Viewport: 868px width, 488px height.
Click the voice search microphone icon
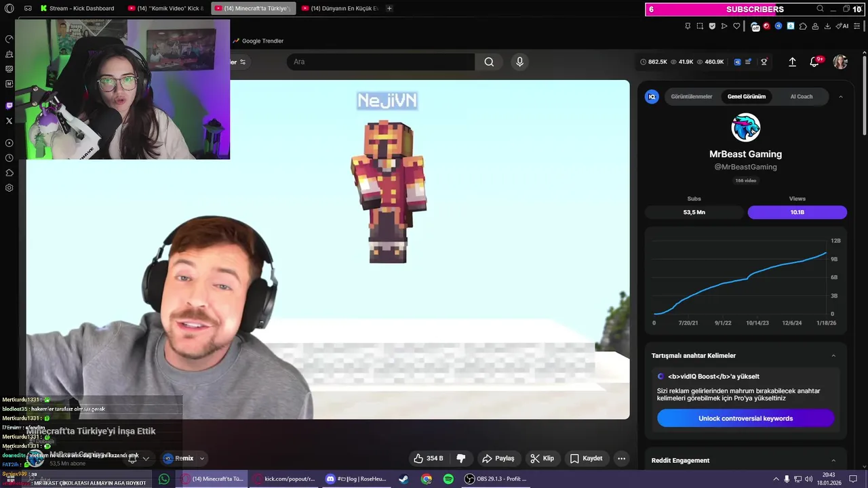coord(519,62)
